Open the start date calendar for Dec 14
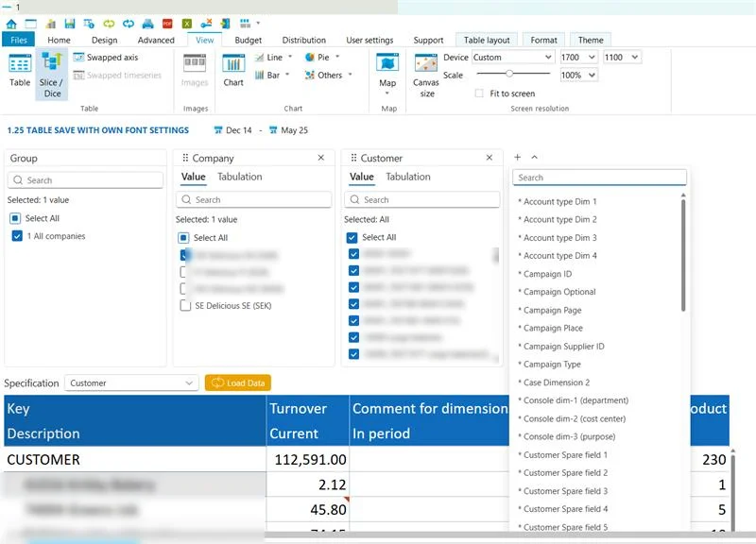 (x=218, y=130)
